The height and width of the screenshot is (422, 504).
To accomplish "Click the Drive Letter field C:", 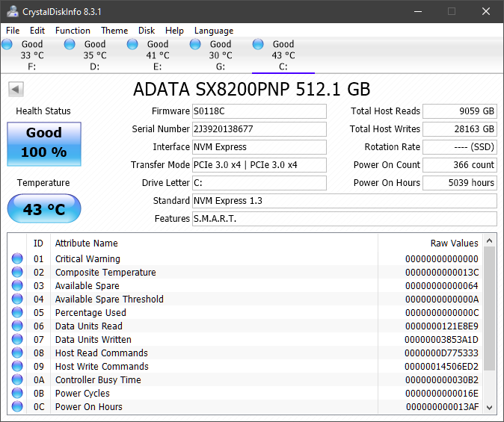I will click(x=259, y=183).
